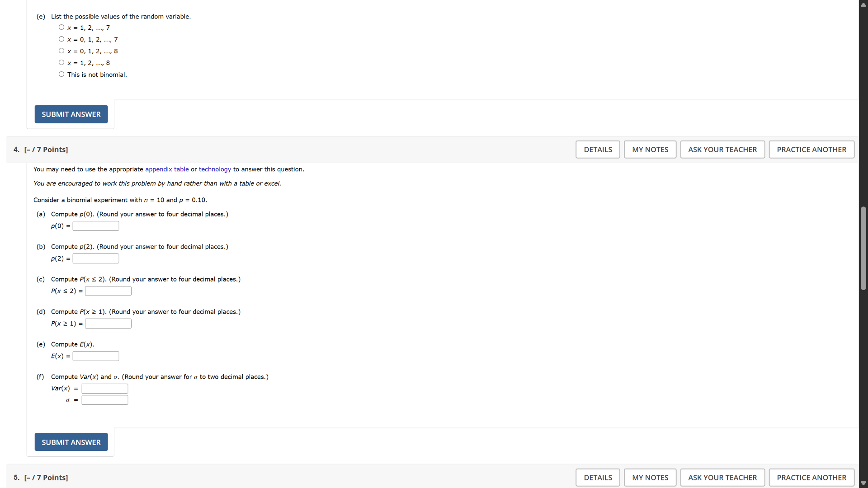Image resolution: width=868 pixels, height=488 pixels.
Task: Click Submit Answer below question 4
Action: point(71,442)
